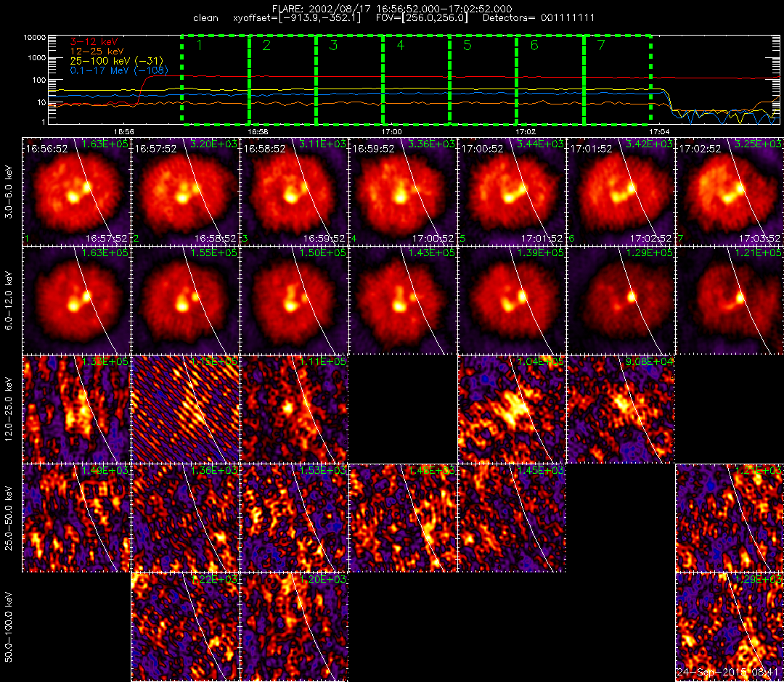Click the 17:03:52 end time label

(x=759, y=238)
